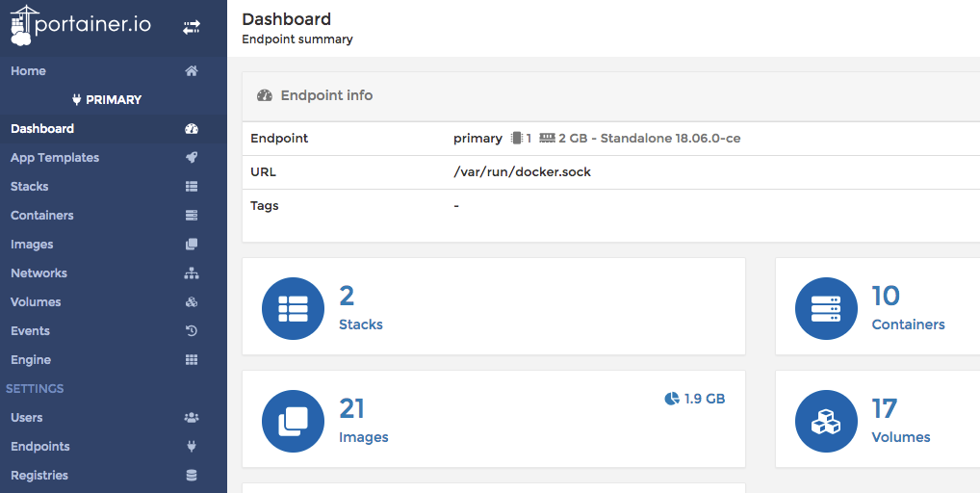This screenshot has width=980, height=493.
Task: Click the Stacks list icon in sidebar
Action: click(192, 187)
